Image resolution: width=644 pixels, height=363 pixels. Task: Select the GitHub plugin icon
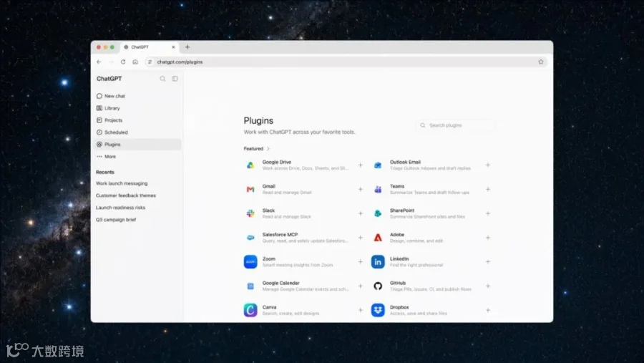(x=378, y=286)
